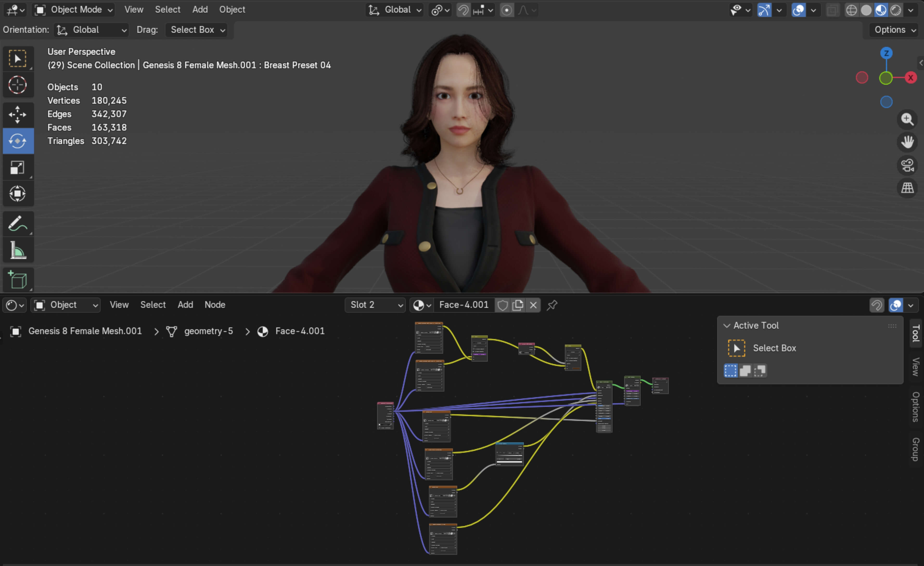Open the Node menu in shader editor
Image resolution: width=924 pixels, height=566 pixels.
coord(215,305)
